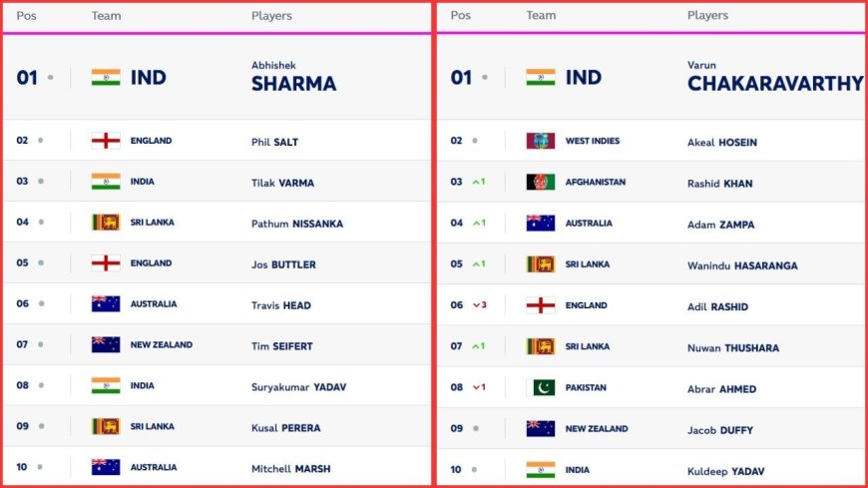This screenshot has height=488, width=868.
Task: Click the down-1 indicator for Abrar Ahmed
Action: tap(479, 387)
